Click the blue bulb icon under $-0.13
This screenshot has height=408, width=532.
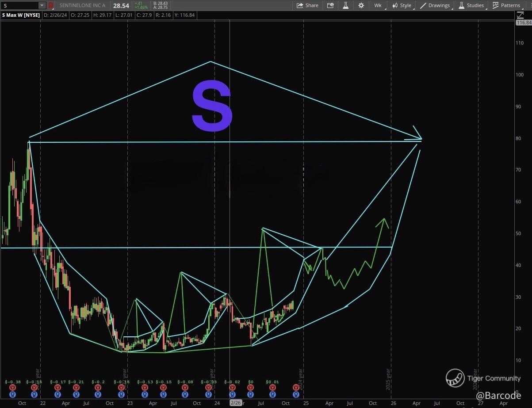coord(145,394)
